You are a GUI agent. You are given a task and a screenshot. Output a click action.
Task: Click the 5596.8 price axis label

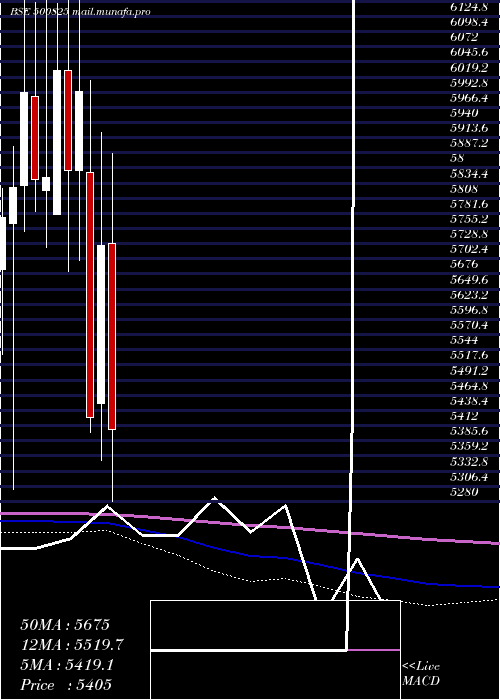pyautogui.click(x=469, y=310)
